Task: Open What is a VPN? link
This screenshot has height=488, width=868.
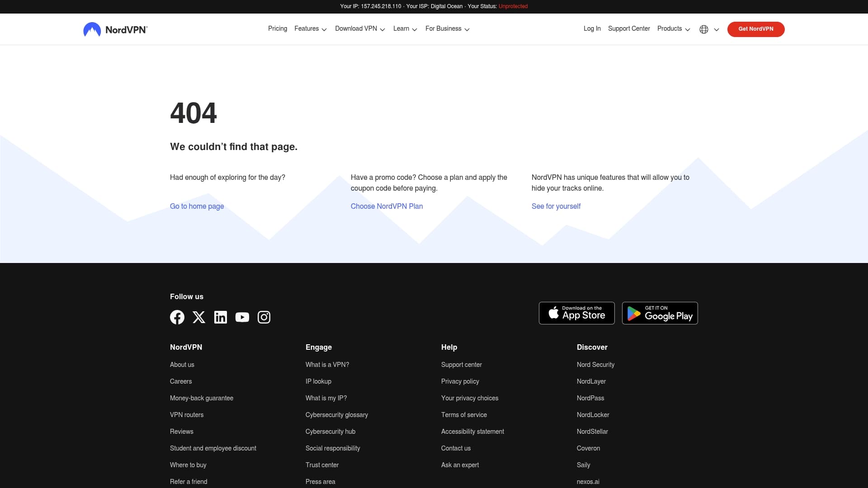Action: coord(327,365)
